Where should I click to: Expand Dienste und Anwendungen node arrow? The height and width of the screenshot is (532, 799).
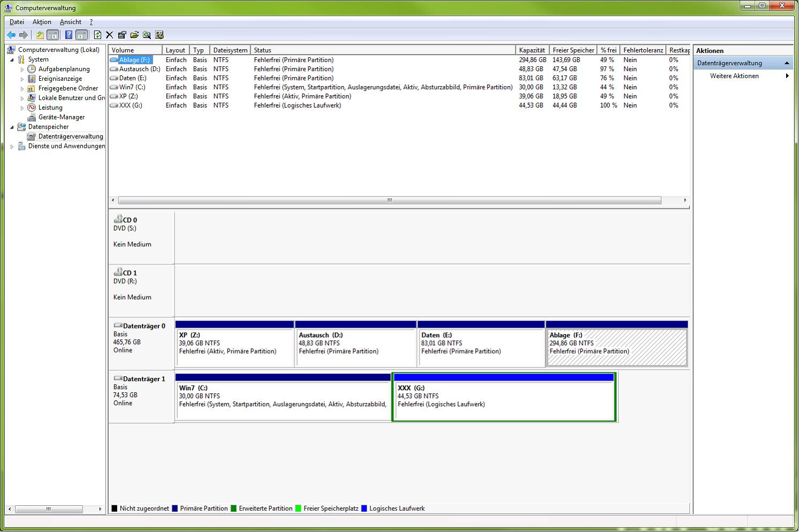tap(12, 147)
